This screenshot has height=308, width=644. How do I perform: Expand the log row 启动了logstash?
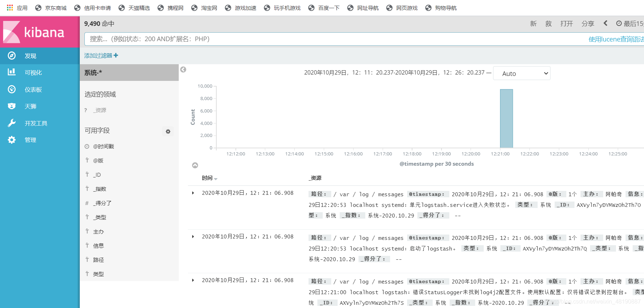coord(193,237)
